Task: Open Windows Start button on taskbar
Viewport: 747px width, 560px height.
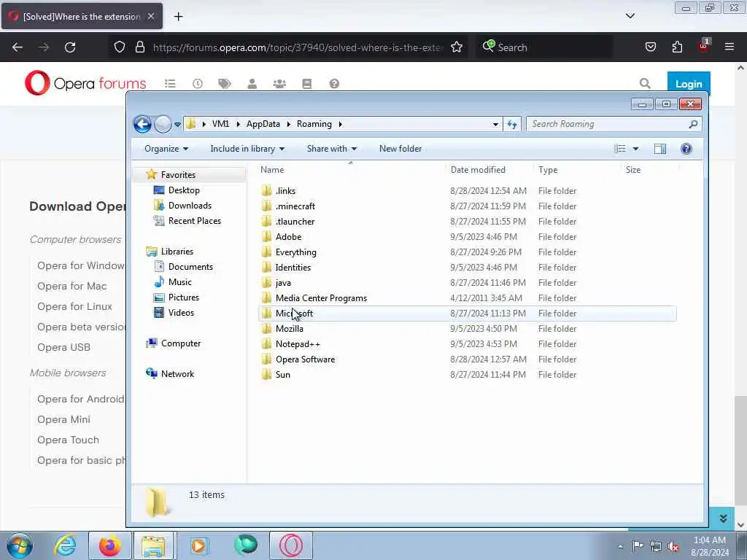Action: click(20, 545)
